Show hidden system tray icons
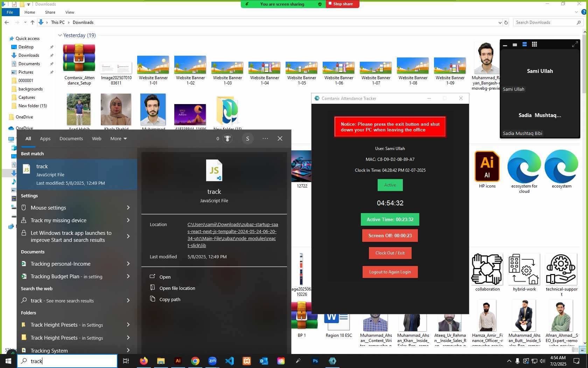Viewport: 588px width, 368px height. (509, 361)
